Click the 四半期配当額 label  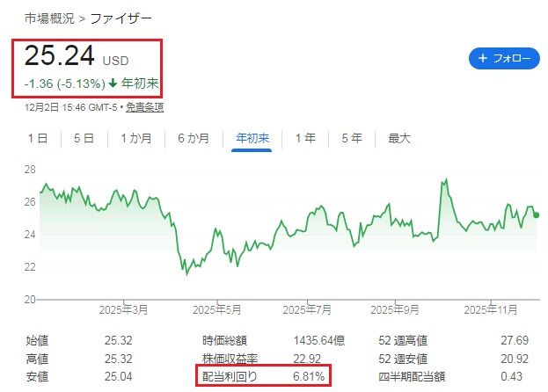(412, 376)
